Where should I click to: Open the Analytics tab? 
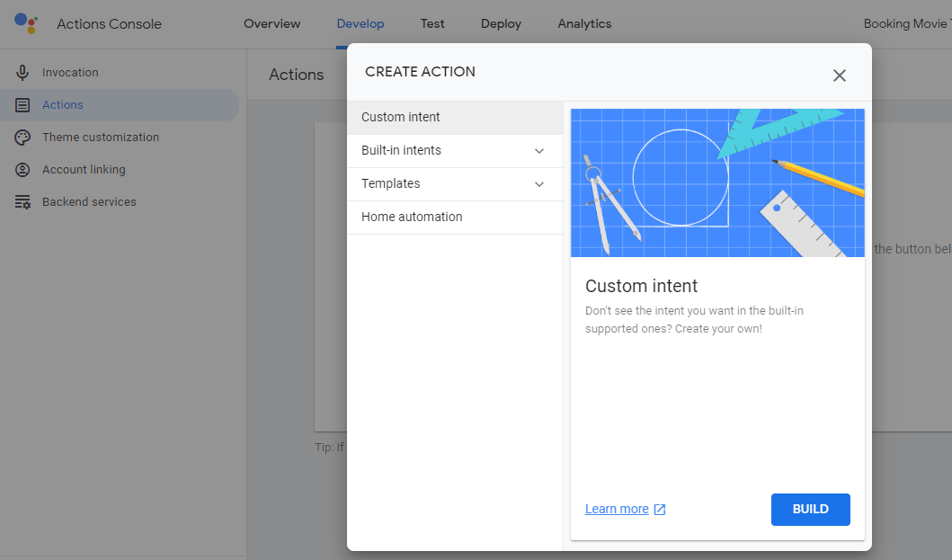click(584, 24)
